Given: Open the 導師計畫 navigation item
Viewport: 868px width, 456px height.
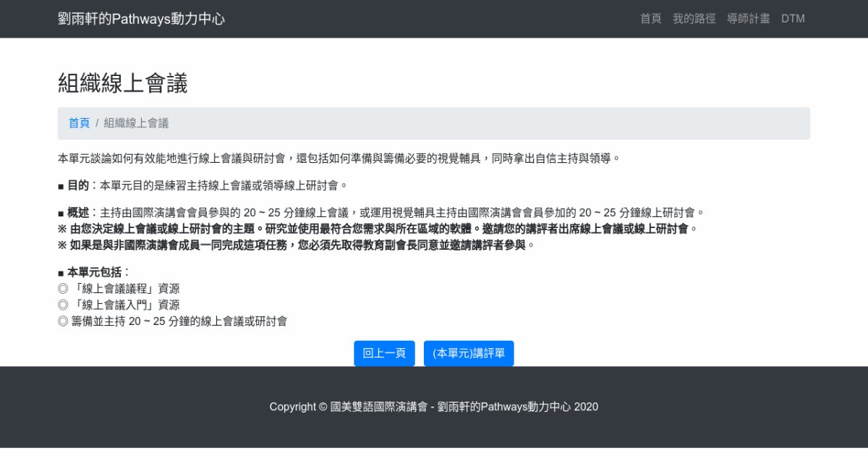Looking at the screenshot, I should pos(748,19).
